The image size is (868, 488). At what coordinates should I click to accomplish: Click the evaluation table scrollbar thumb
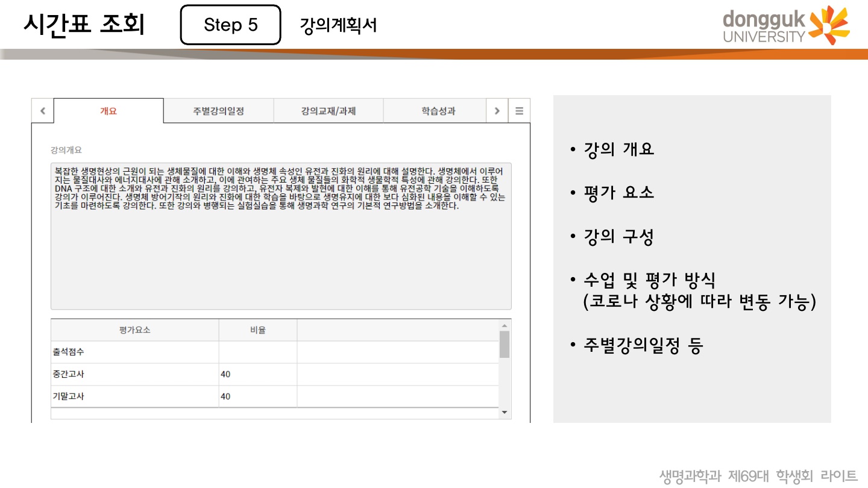tap(505, 344)
